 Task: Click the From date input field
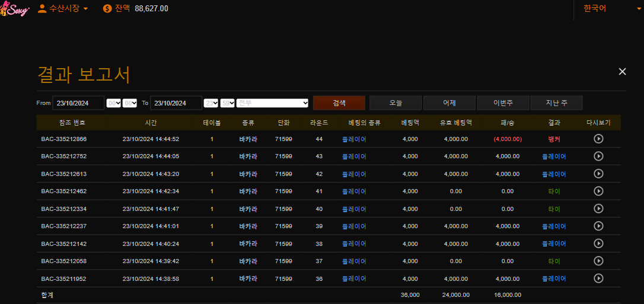click(78, 103)
